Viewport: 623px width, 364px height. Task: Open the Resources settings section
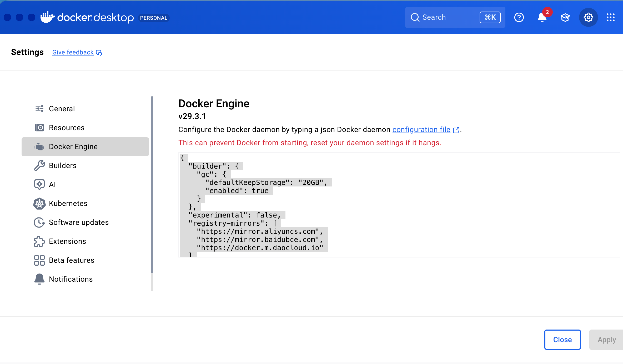coord(85,128)
